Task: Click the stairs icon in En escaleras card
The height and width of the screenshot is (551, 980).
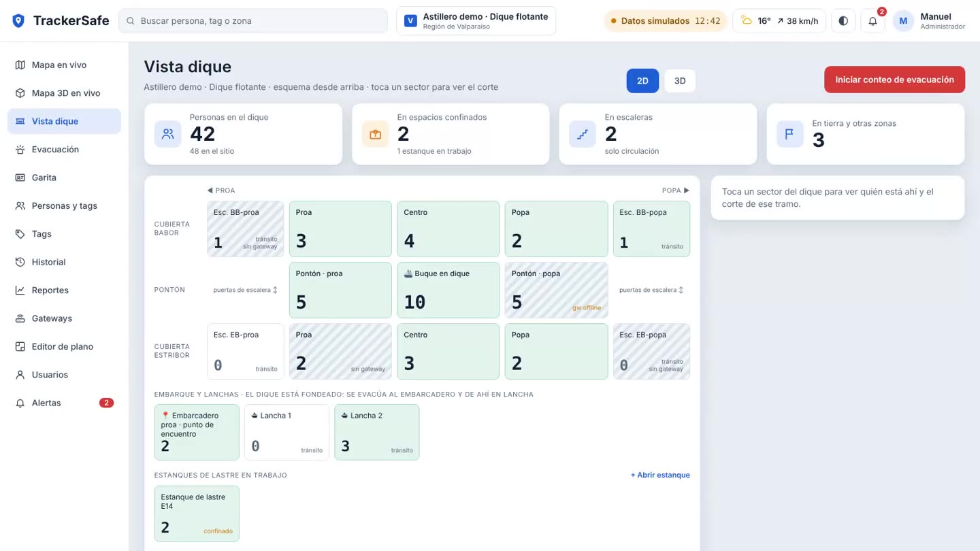Action: pyautogui.click(x=583, y=134)
